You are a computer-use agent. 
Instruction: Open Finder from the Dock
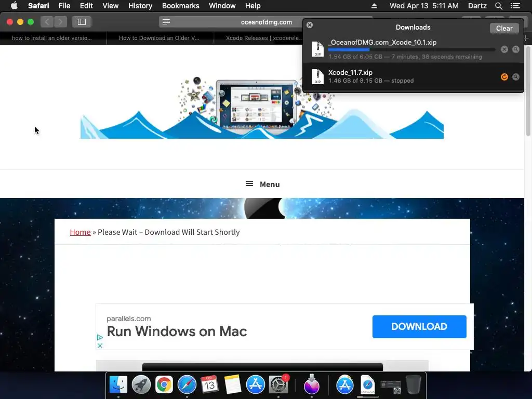118,385
